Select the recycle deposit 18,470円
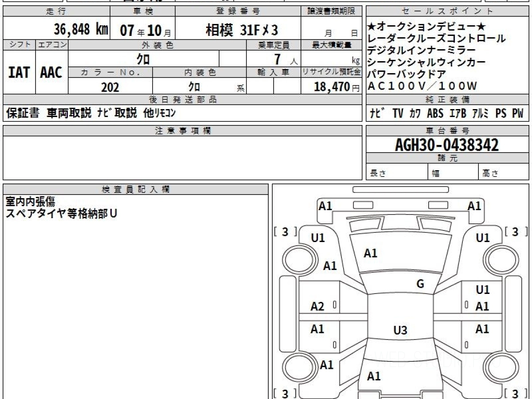The width and height of the screenshot is (532, 399). point(336,87)
